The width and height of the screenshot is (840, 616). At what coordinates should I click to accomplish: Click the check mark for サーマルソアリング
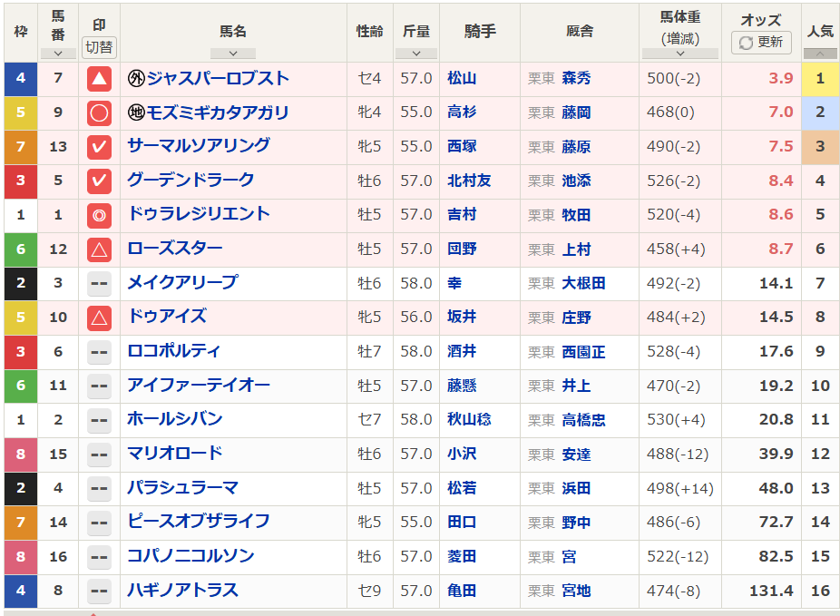(x=99, y=147)
